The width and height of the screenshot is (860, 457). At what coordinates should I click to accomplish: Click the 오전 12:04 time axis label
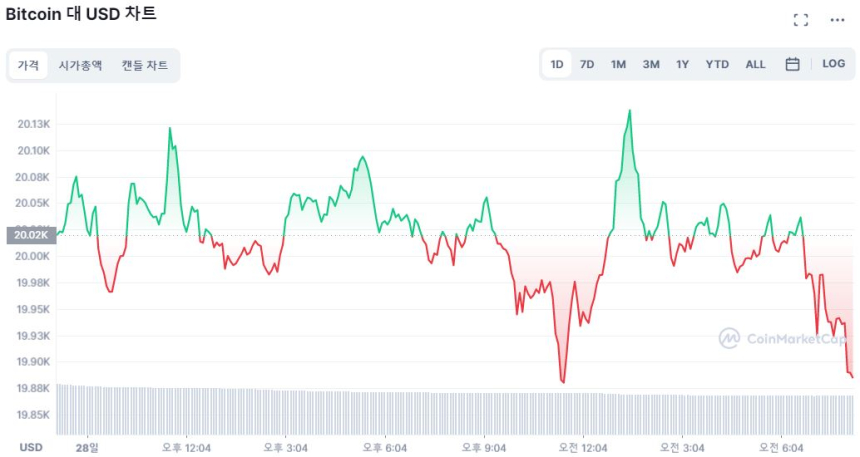tap(581, 447)
